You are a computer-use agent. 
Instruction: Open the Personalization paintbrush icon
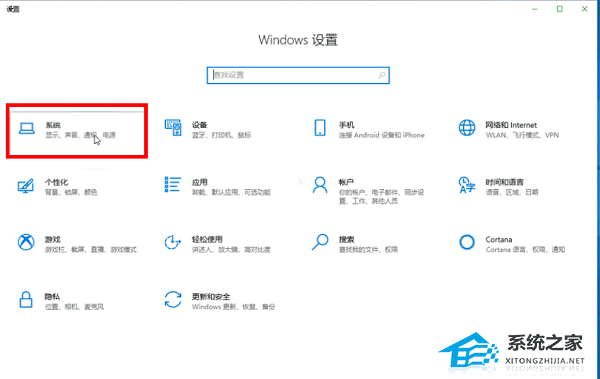coord(26,186)
